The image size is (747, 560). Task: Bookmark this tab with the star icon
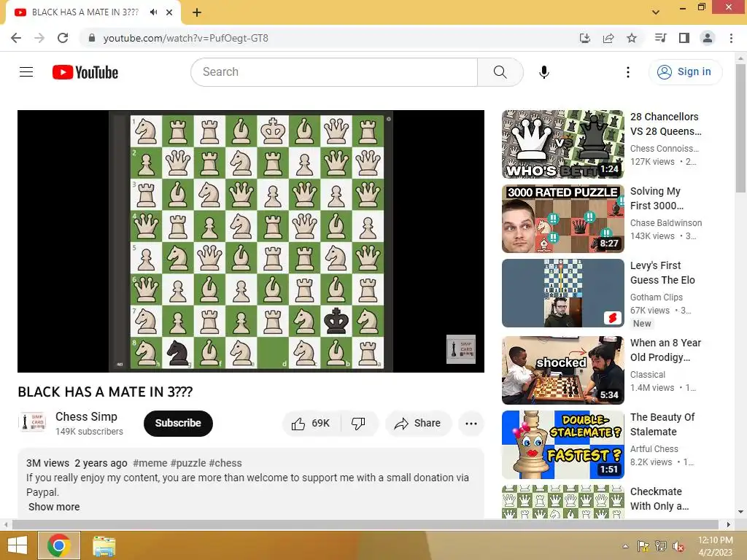click(632, 38)
